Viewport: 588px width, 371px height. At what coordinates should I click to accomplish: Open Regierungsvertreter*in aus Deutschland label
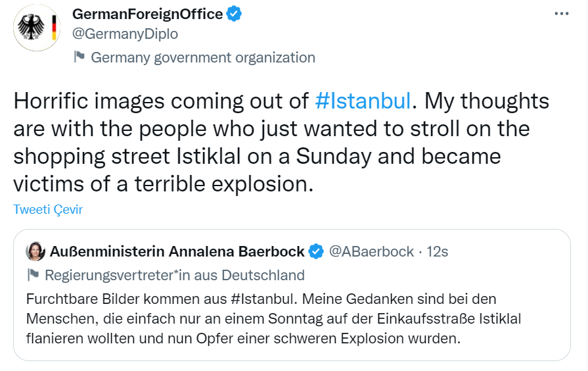pyautogui.click(x=175, y=275)
